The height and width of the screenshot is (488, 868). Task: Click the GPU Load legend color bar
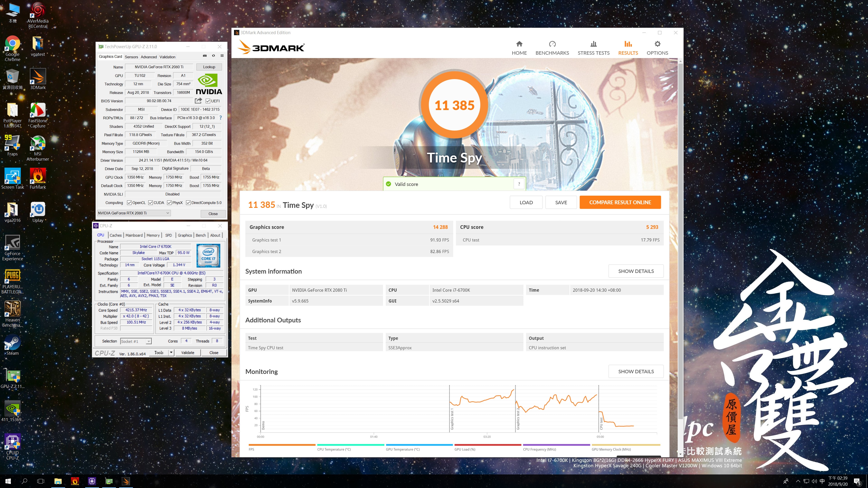pos(488,445)
